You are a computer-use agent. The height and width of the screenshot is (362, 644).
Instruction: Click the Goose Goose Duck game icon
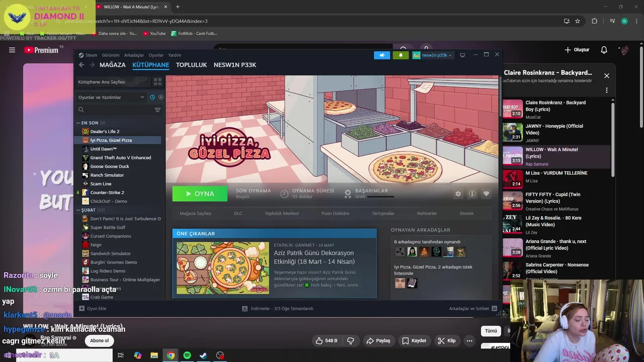tap(86, 166)
